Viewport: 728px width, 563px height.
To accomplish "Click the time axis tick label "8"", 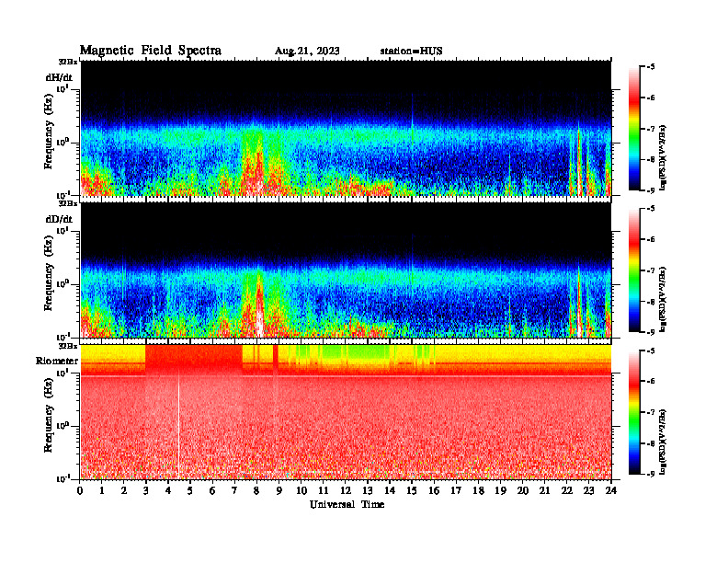I will pos(256,490).
